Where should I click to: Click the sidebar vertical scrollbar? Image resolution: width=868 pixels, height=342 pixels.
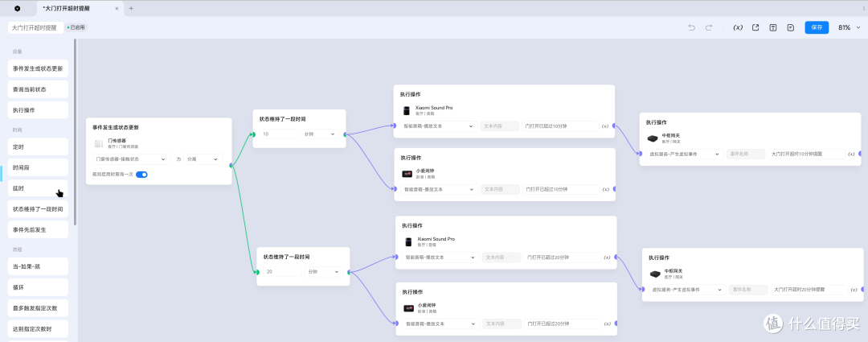pyautogui.click(x=76, y=133)
